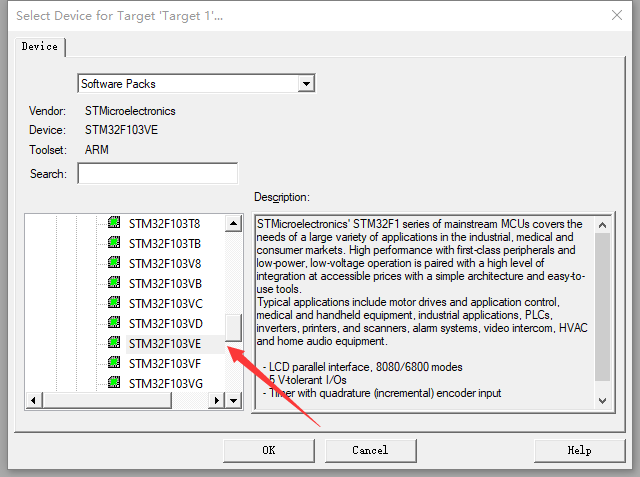
Task: Click the chip icon next to STM32F103VD
Action: (114, 323)
